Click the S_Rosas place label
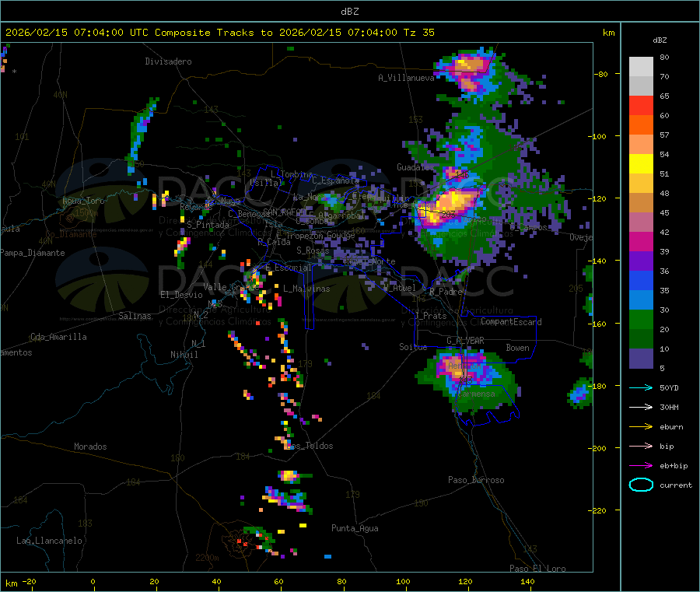 [x=313, y=250]
